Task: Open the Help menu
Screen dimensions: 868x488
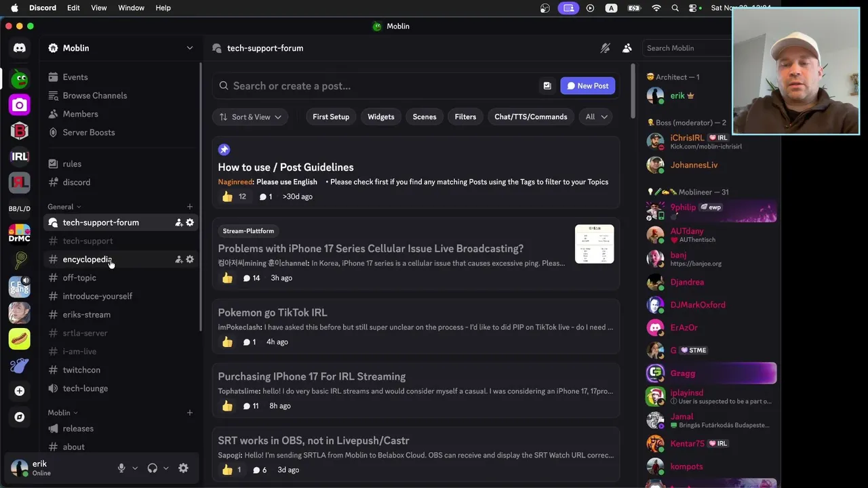Action: (x=163, y=8)
